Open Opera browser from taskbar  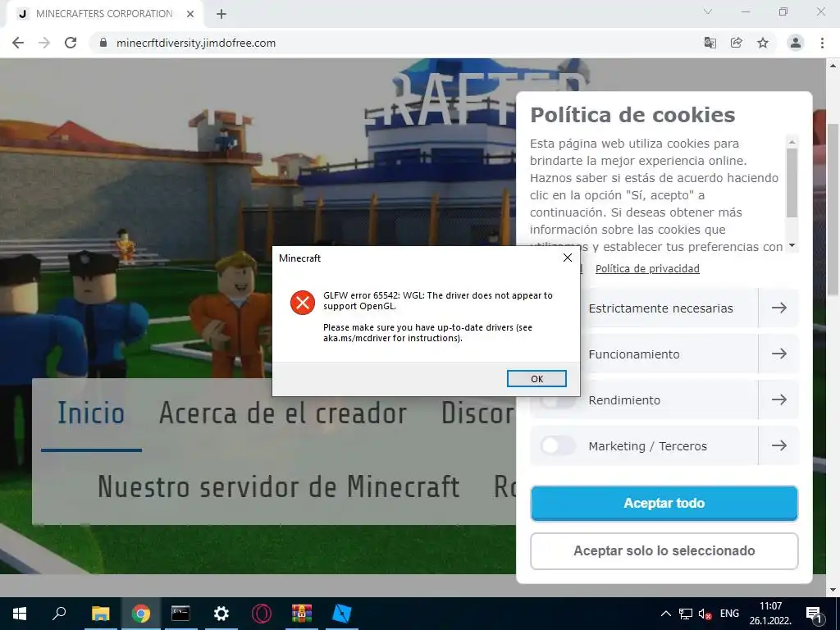click(x=262, y=614)
